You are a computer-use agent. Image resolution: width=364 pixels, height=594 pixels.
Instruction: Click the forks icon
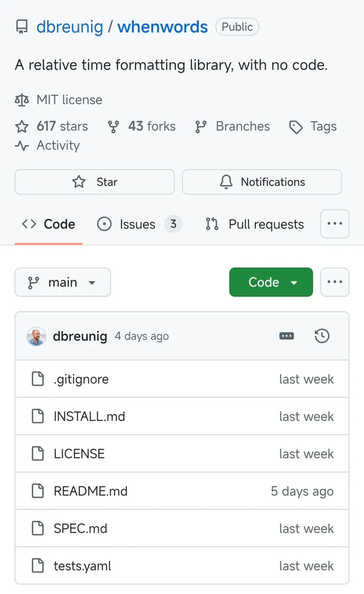click(113, 127)
